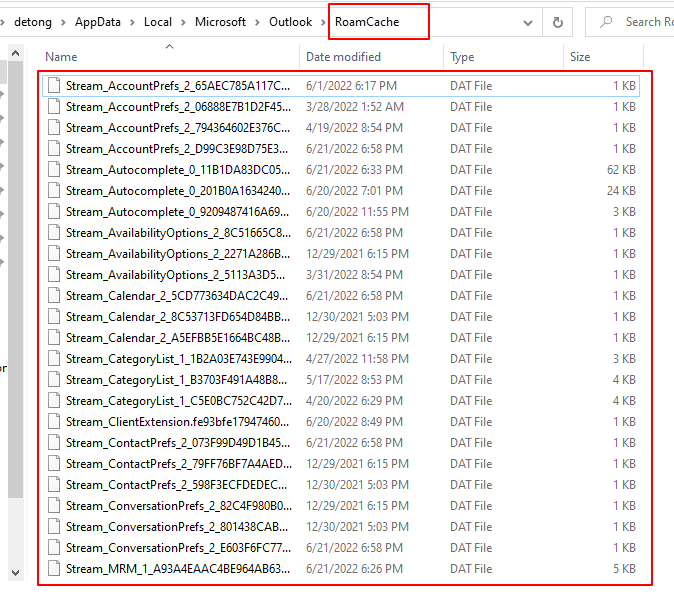674x601 pixels.
Task: Click the RoamCache breadcrumb segment
Action: [x=366, y=21]
